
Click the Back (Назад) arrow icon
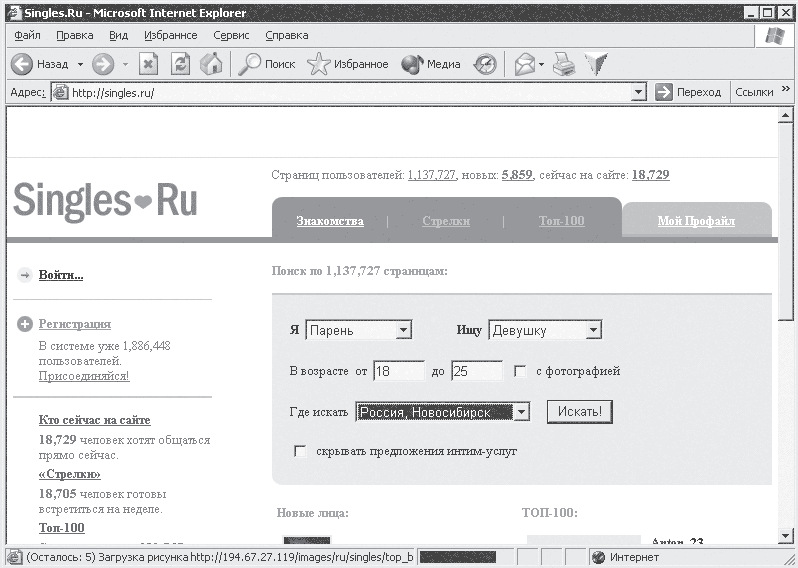coord(22,64)
